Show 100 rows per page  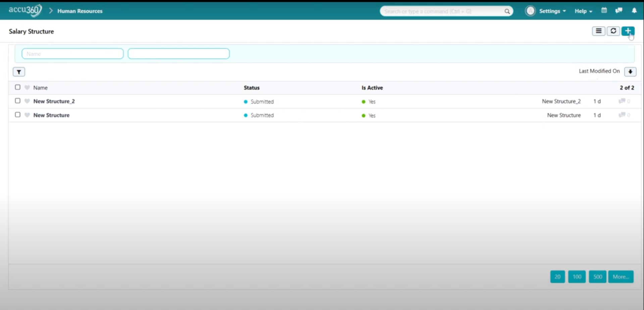pos(577,277)
